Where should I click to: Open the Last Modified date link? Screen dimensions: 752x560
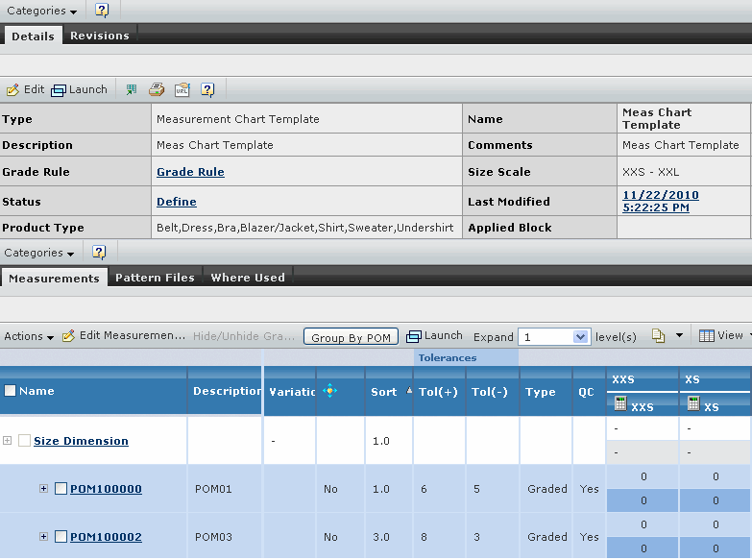point(661,201)
